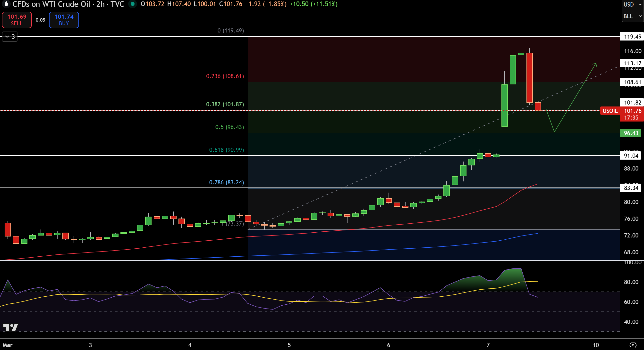The image size is (644, 350).
Task: Click the 10 date label on time axis
Action: click(596, 345)
